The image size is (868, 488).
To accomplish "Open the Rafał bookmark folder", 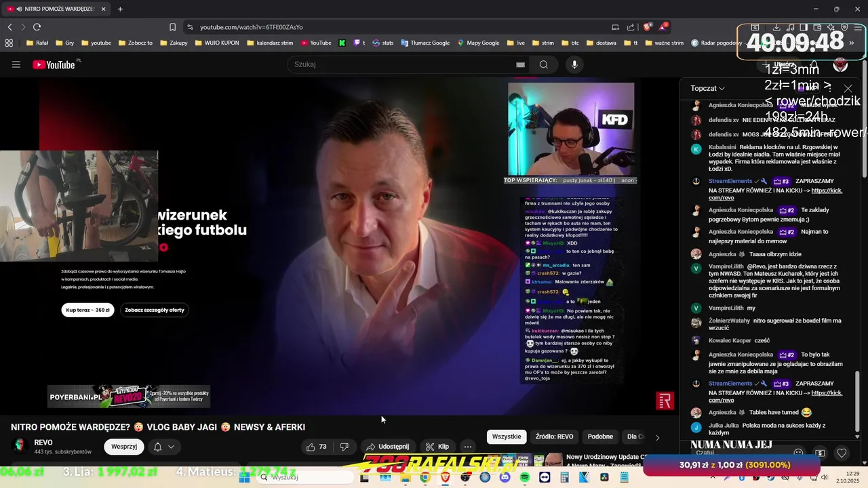I will pos(37,43).
